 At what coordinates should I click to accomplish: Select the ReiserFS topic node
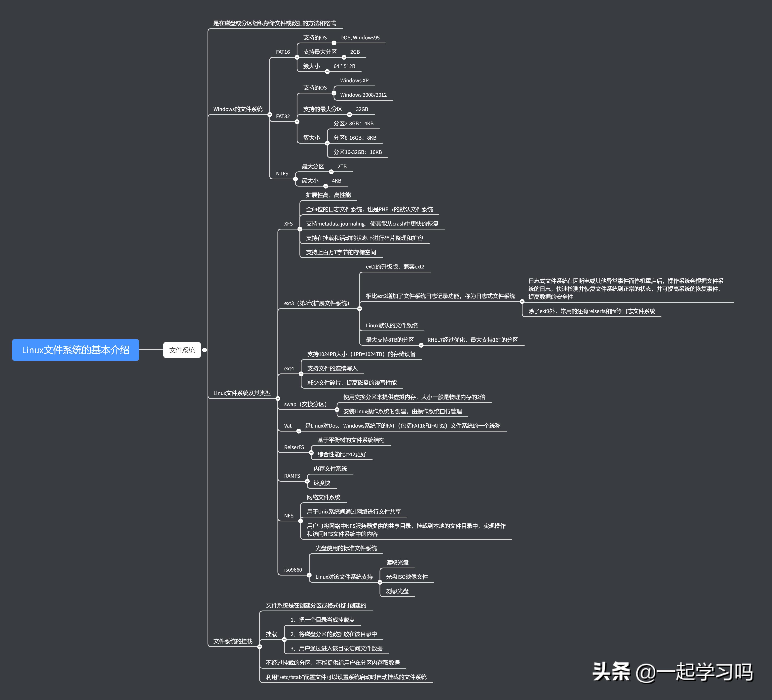pyautogui.click(x=294, y=447)
